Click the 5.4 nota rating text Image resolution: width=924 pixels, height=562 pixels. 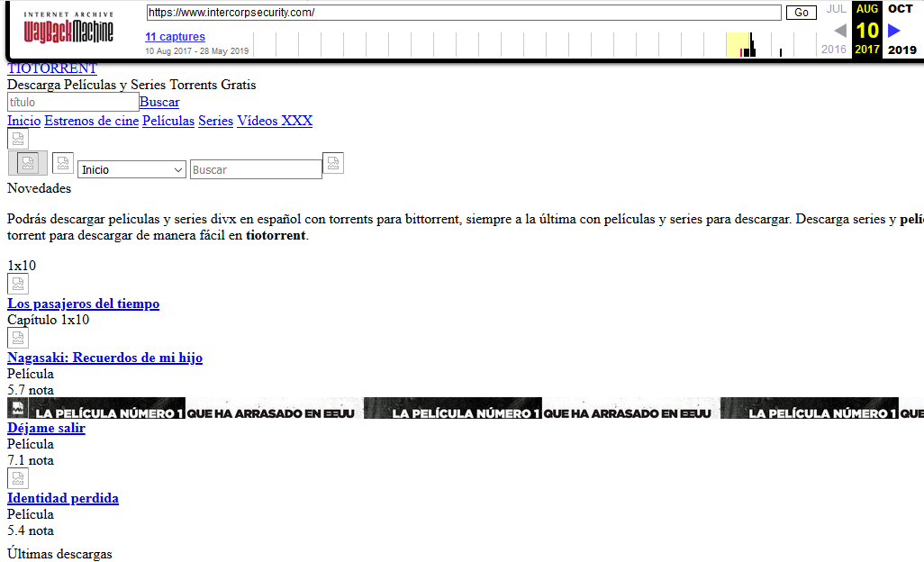[x=31, y=530]
